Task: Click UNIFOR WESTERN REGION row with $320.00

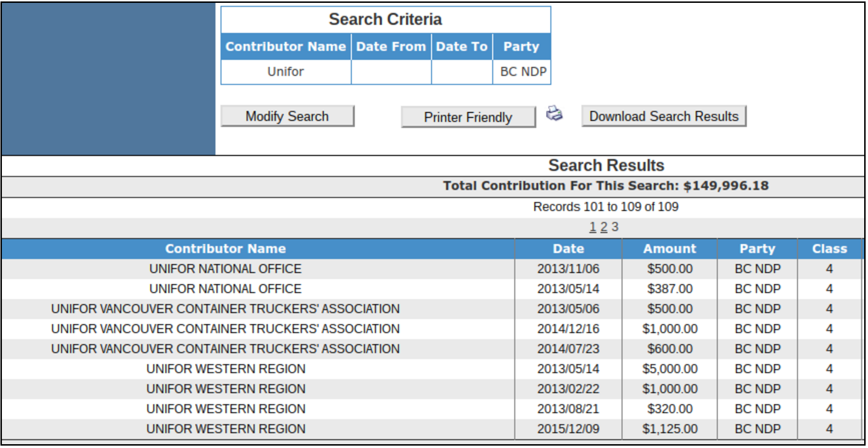Action: click(x=225, y=409)
